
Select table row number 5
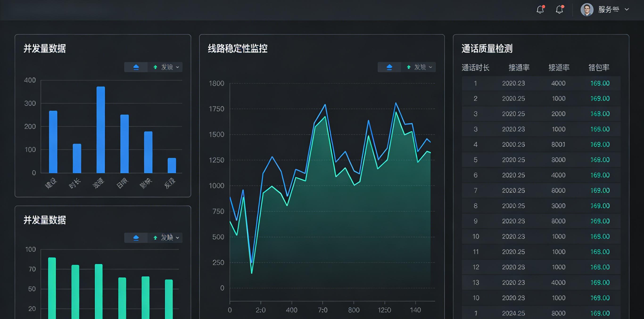tap(541, 160)
